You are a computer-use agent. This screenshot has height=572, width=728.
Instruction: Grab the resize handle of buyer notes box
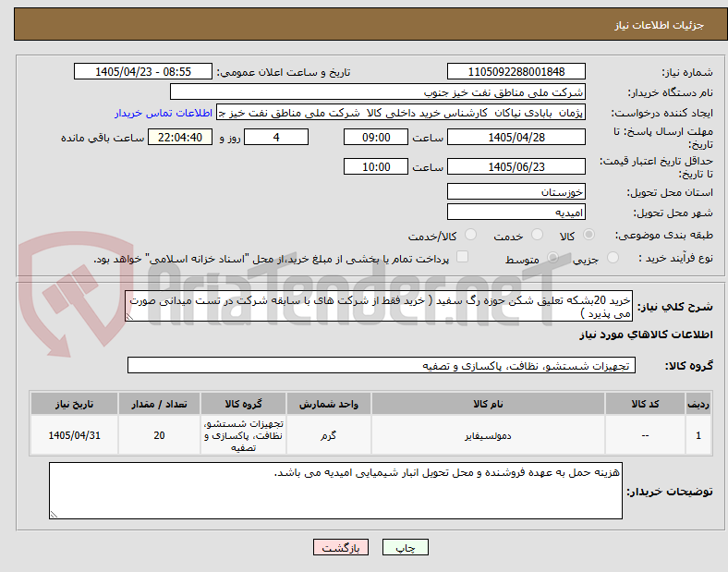click(54, 515)
